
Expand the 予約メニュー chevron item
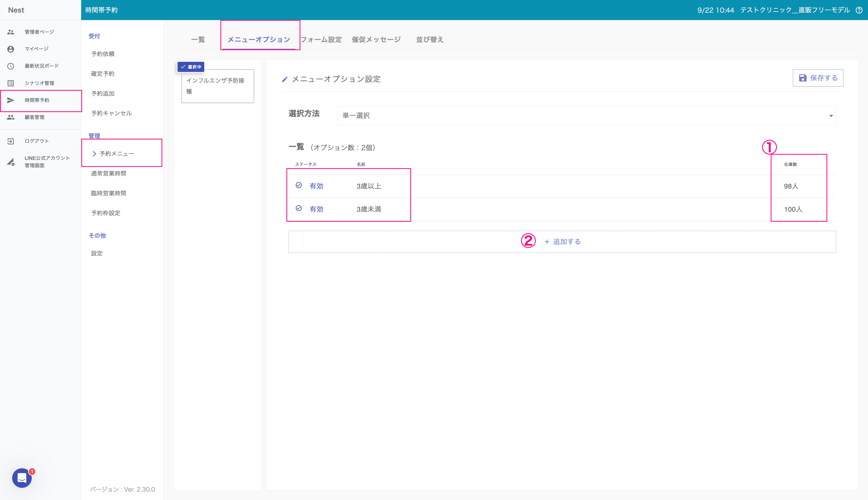tap(94, 154)
